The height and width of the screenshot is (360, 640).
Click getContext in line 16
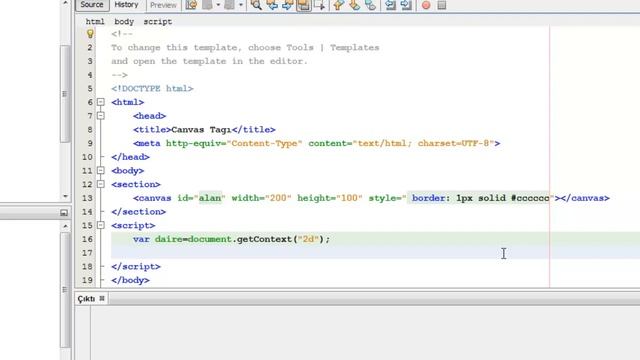[x=264, y=239]
